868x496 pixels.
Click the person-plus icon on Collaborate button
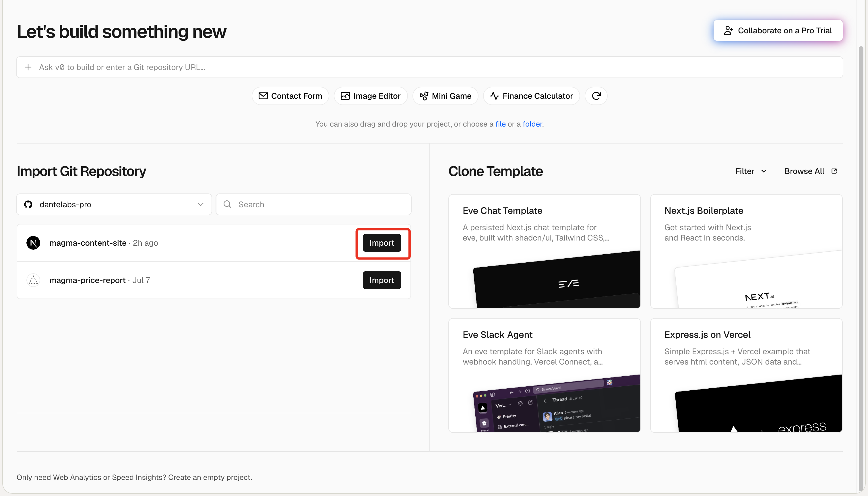728,31
